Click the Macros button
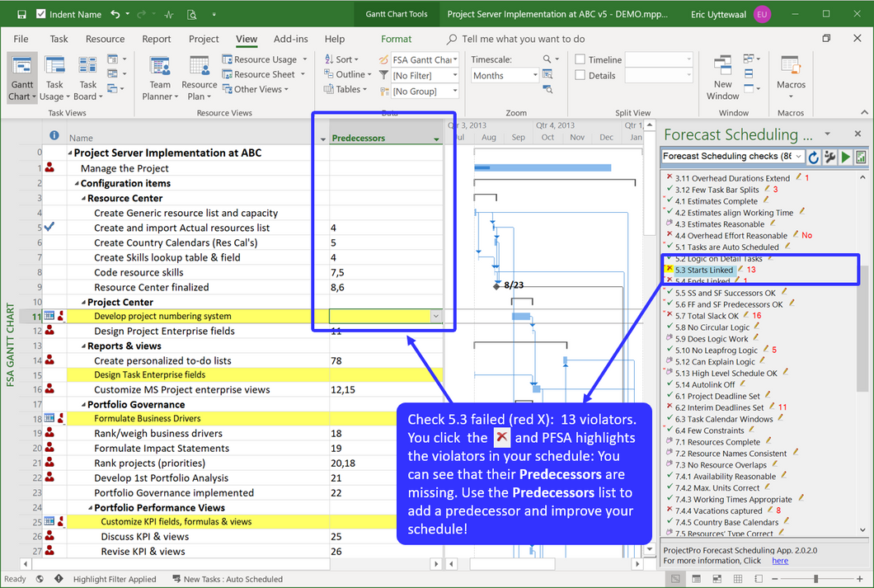The image size is (874, 588). click(790, 78)
